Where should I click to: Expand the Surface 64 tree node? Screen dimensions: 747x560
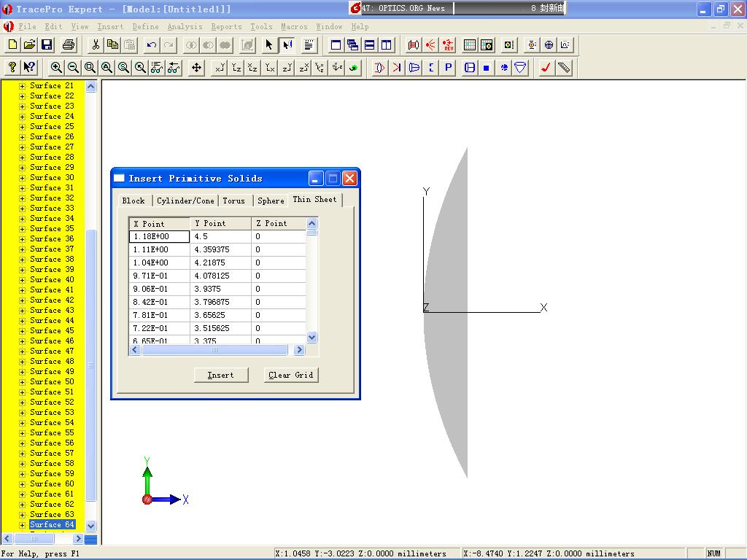[x=22, y=525]
